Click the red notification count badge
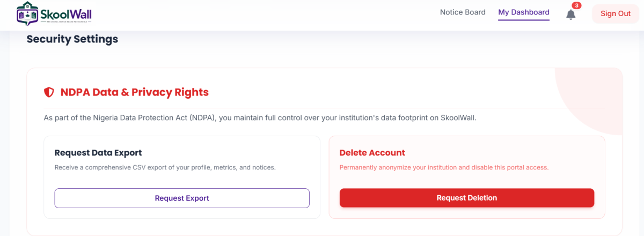The width and height of the screenshot is (644, 236). pyautogui.click(x=576, y=5)
